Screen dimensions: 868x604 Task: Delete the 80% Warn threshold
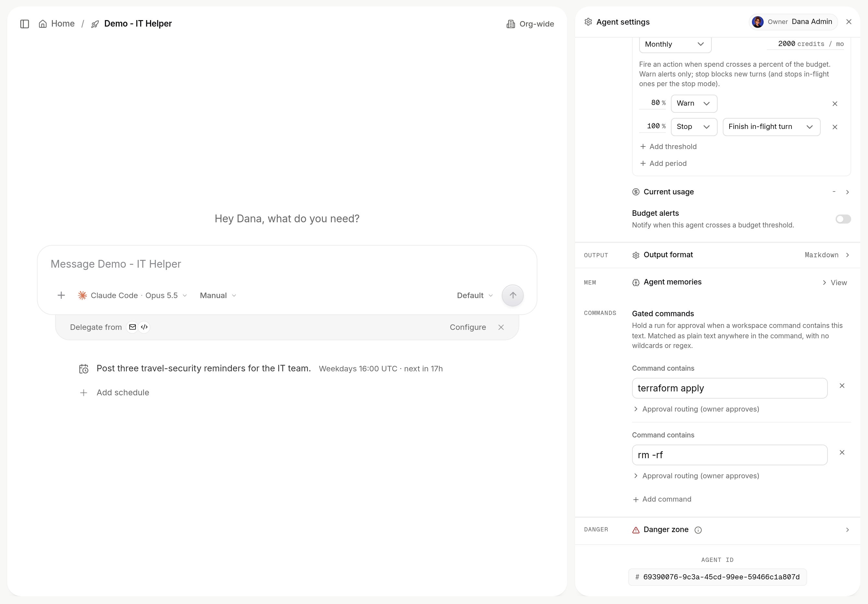pyautogui.click(x=835, y=104)
